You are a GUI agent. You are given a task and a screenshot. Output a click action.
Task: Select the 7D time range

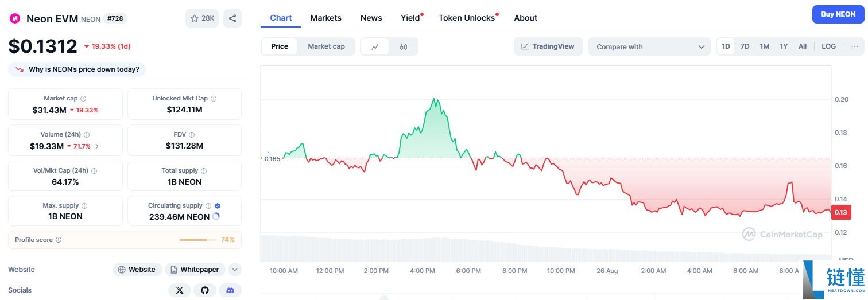coord(745,46)
